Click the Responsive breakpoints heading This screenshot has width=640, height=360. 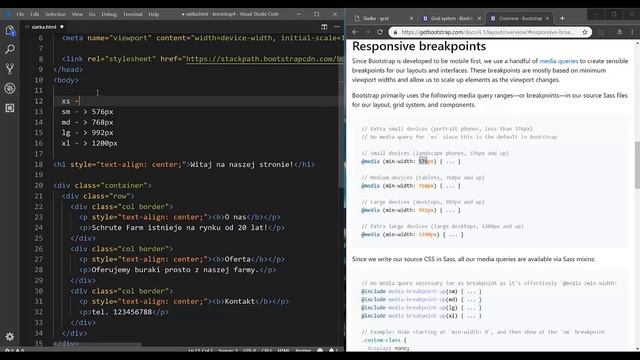click(419, 46)
